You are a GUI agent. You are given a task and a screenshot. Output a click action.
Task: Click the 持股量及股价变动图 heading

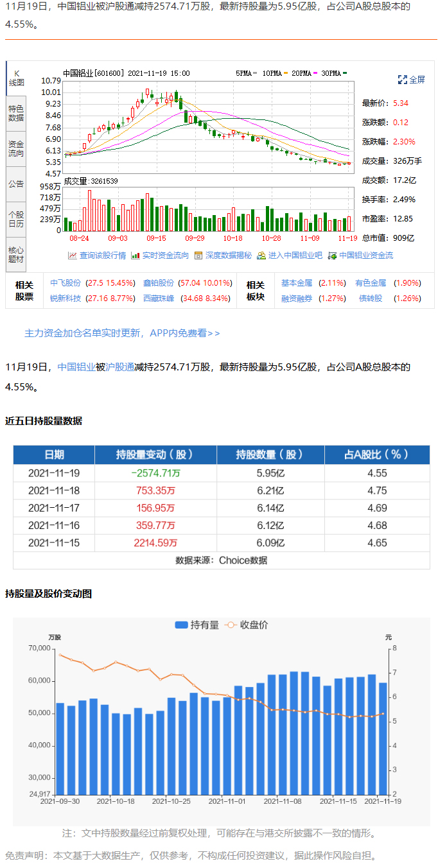[48, 594]
